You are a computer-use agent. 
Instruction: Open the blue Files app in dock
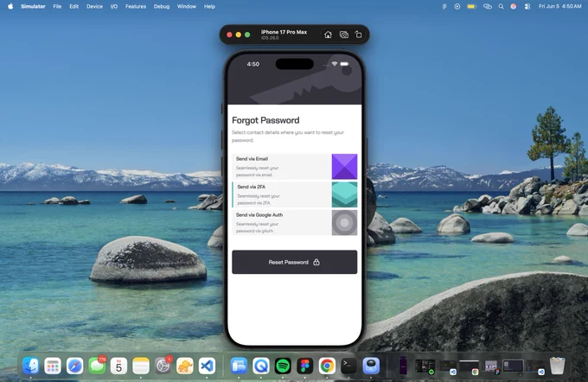(x=239, y=366)
